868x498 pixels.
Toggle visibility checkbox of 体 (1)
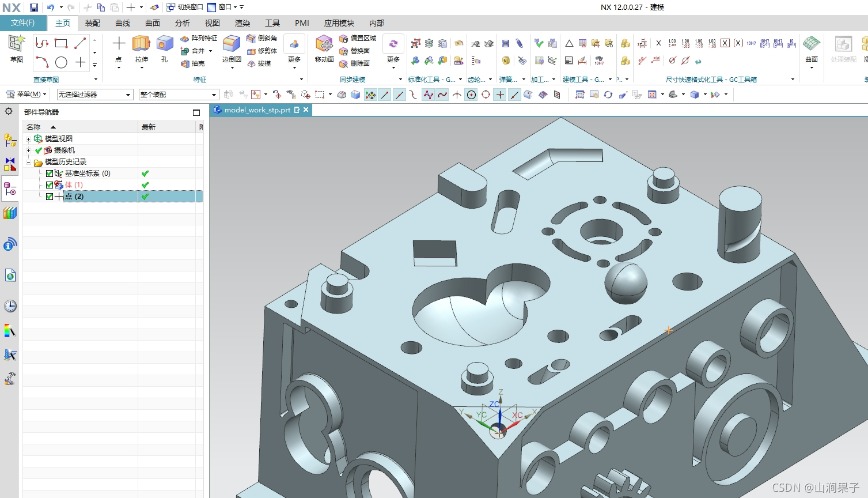[x=50, y=185]
